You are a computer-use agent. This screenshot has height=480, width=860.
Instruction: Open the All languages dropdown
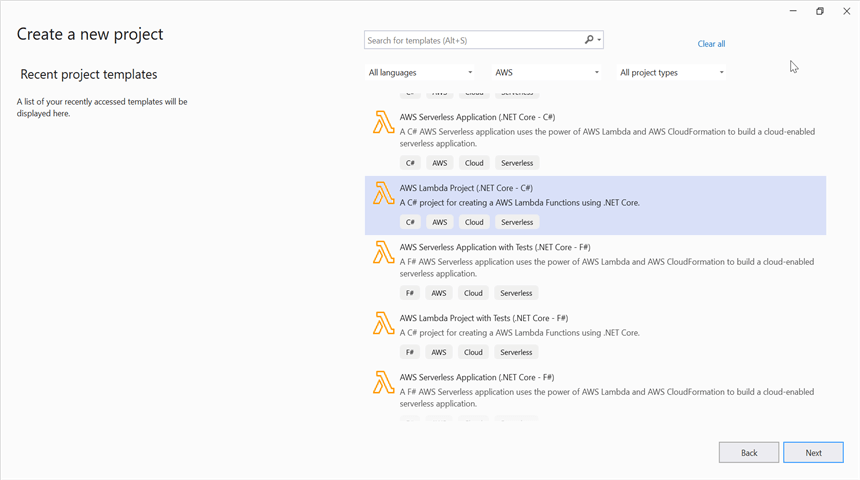421,72
